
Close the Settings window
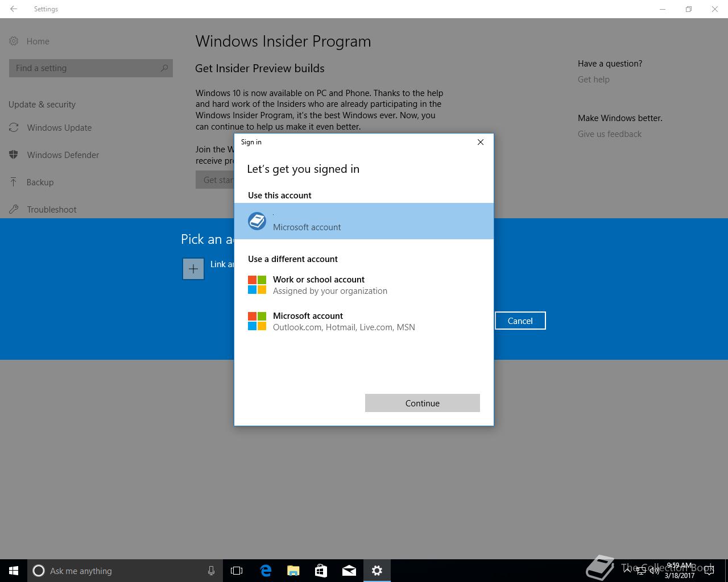pyautogui.click(x=715, y=9)
